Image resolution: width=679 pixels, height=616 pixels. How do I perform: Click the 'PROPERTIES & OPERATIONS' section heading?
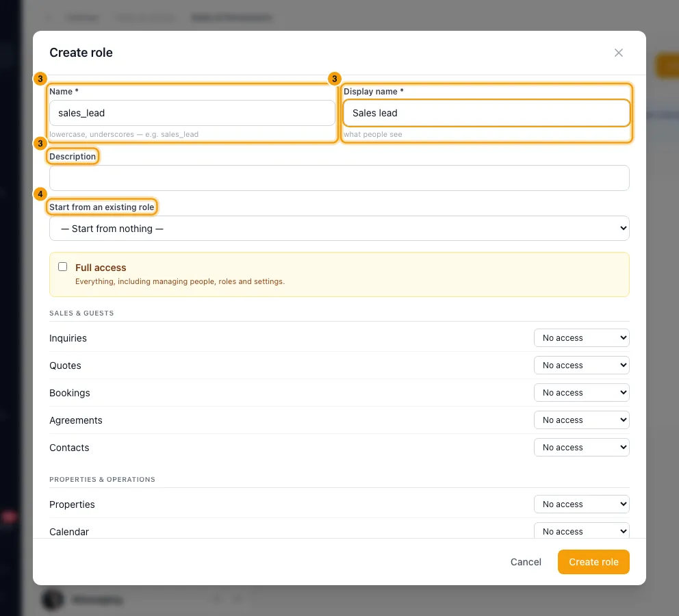pyautogui.click(x=102, y=479)
